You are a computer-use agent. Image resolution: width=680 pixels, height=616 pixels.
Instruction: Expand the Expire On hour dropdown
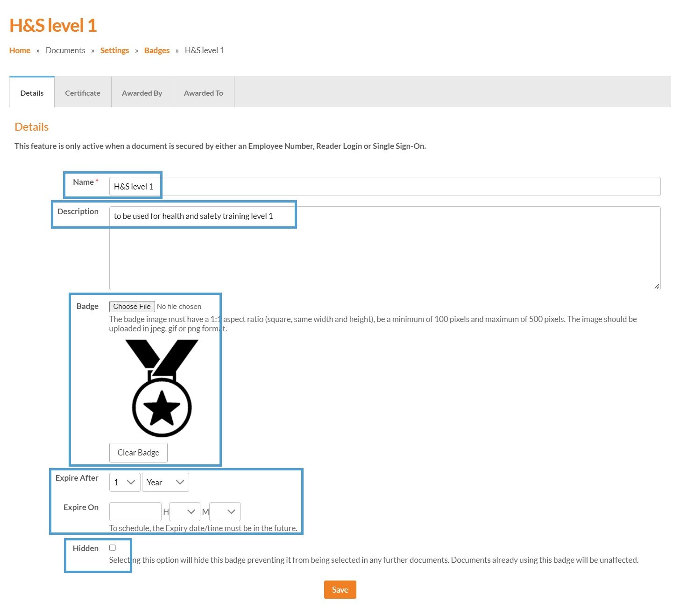(x=184, y=512)
